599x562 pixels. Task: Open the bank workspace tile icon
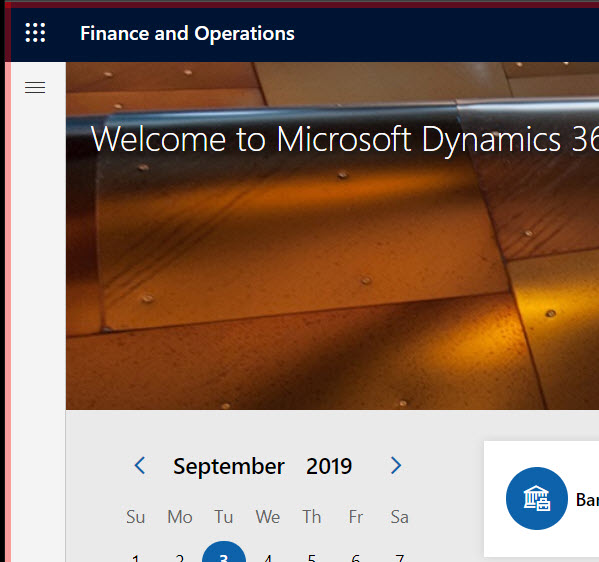click(x=537, y=498)
